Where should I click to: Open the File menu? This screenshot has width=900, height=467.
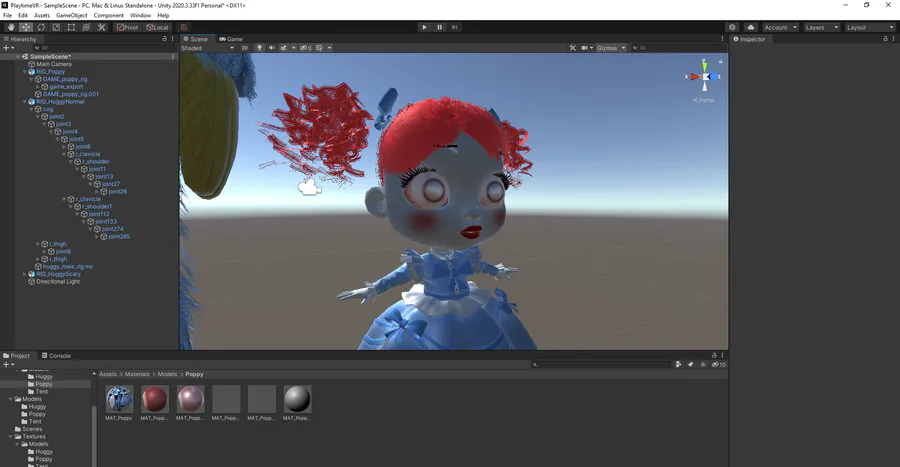click(7, 15)
